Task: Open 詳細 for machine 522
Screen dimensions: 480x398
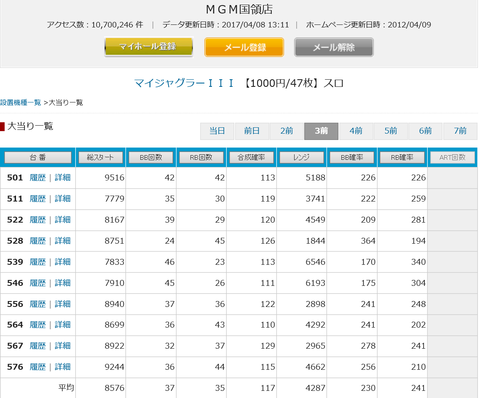Action: click(63, 220)
